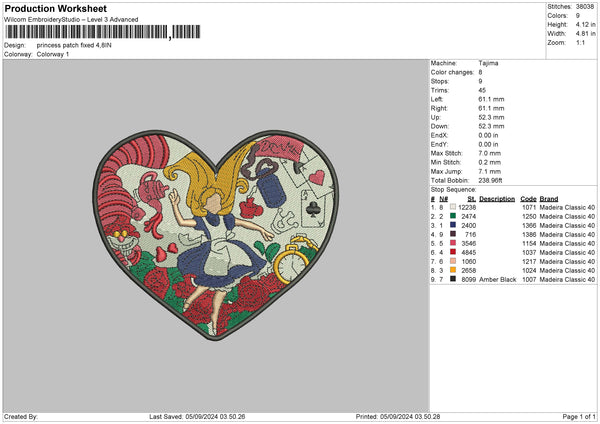Screen dimensions: 600x424
Task: Click the Zoom value 1:1
Action: pyautogui.click(x=580, y=42)
